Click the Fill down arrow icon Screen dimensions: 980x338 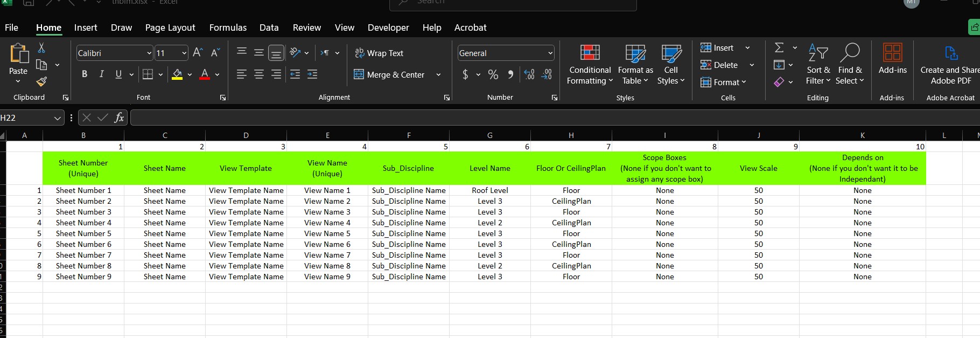pyautogui.click(x=779, y=65)
